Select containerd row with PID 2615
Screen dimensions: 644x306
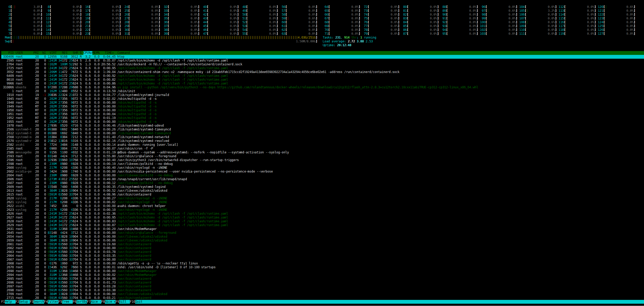coord(322,194)
